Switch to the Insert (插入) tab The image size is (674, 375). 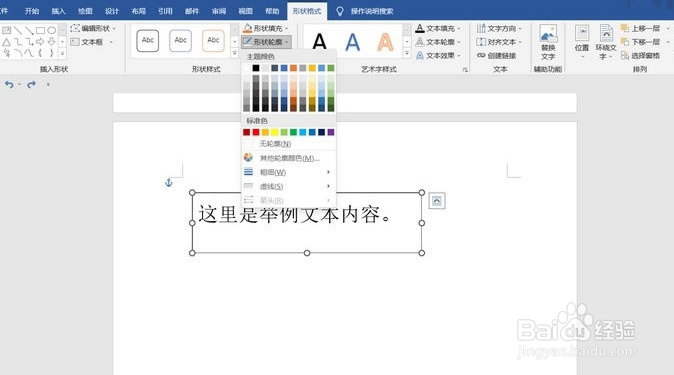[58, 11]
